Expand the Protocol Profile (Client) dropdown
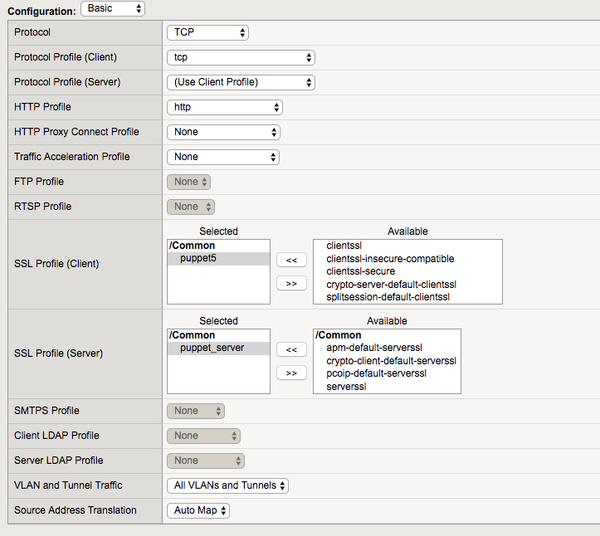 click(241, 57)
